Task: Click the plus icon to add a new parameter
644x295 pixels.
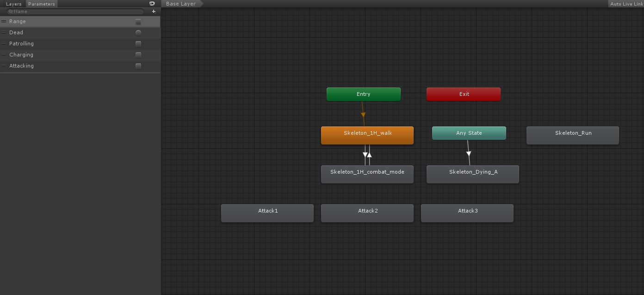Action: click(x=154, y=11)
